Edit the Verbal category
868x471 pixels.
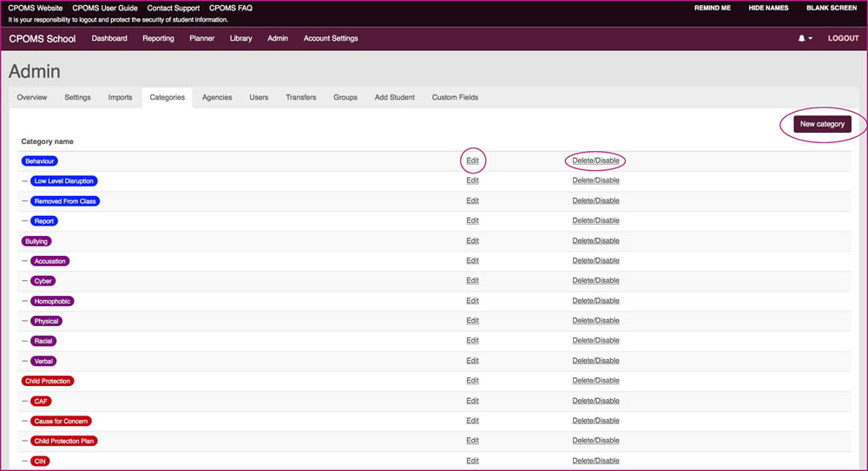(472, 360)
